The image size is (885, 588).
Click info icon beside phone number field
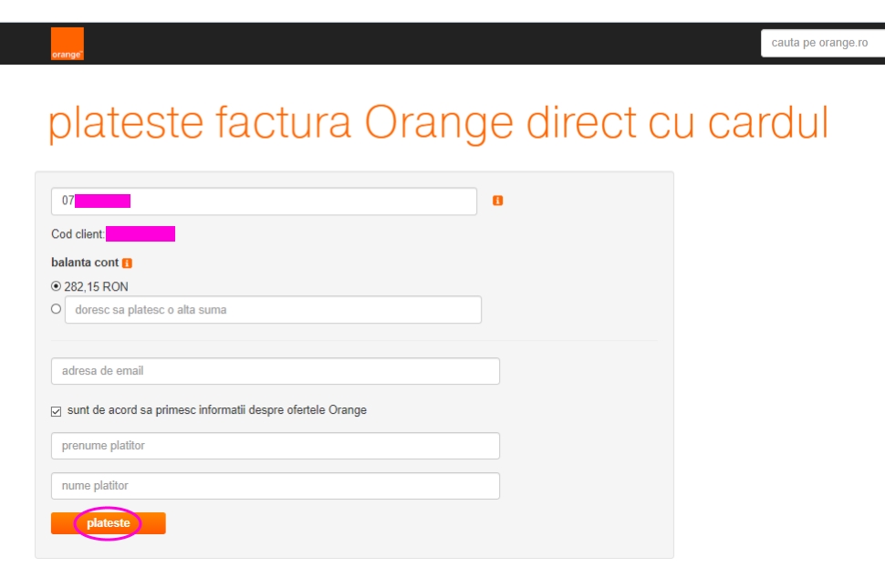[498, 201]
